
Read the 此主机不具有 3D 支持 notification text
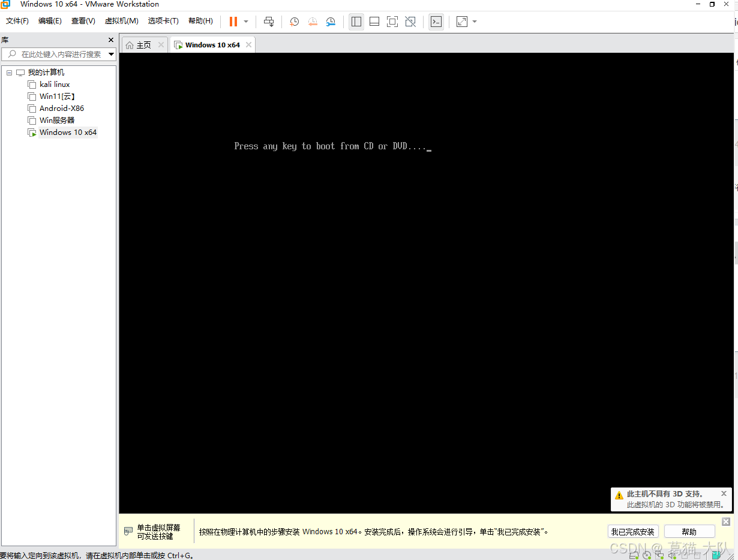665,494
